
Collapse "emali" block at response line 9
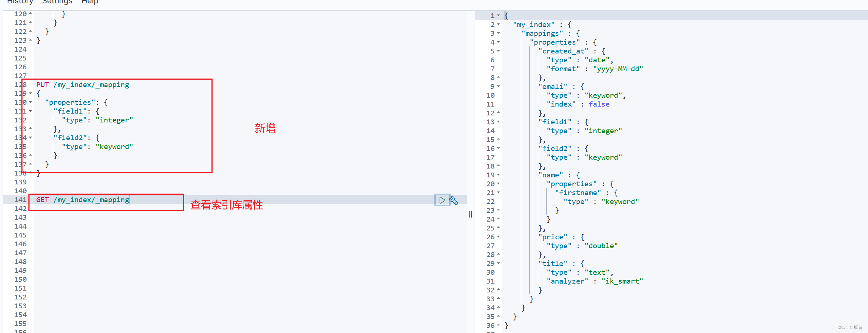click(x=498, y=86)
